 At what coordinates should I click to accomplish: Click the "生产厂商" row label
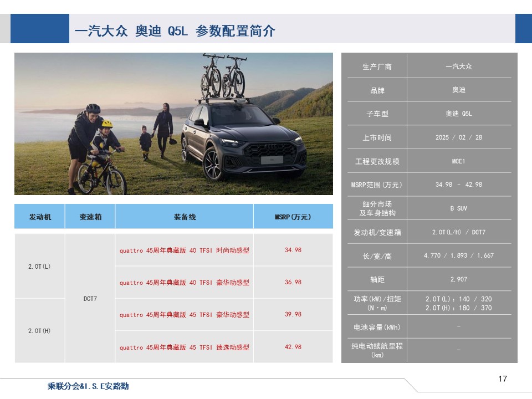377,67
